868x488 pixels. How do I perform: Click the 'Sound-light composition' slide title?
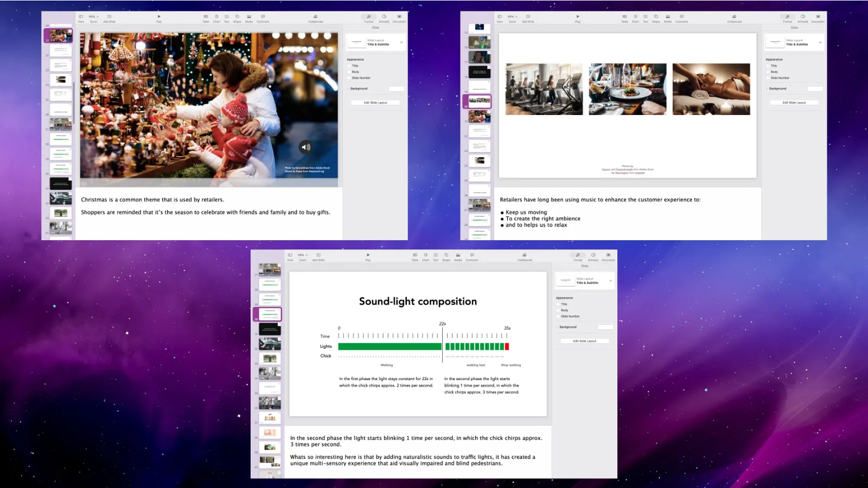click(x=418, y=301)
